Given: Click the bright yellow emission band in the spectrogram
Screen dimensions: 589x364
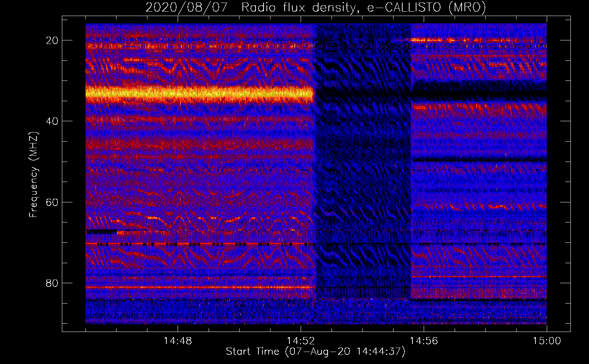Looking at the screenshot, I should click(x=199, y=93).
